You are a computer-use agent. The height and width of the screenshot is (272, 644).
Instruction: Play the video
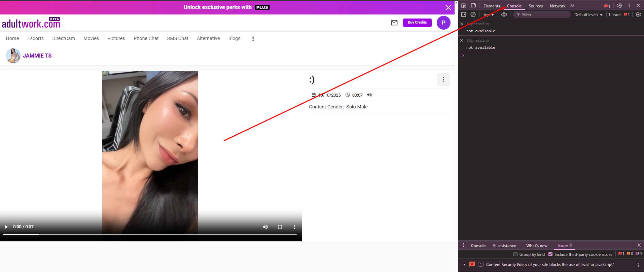(x=6, y=227)
